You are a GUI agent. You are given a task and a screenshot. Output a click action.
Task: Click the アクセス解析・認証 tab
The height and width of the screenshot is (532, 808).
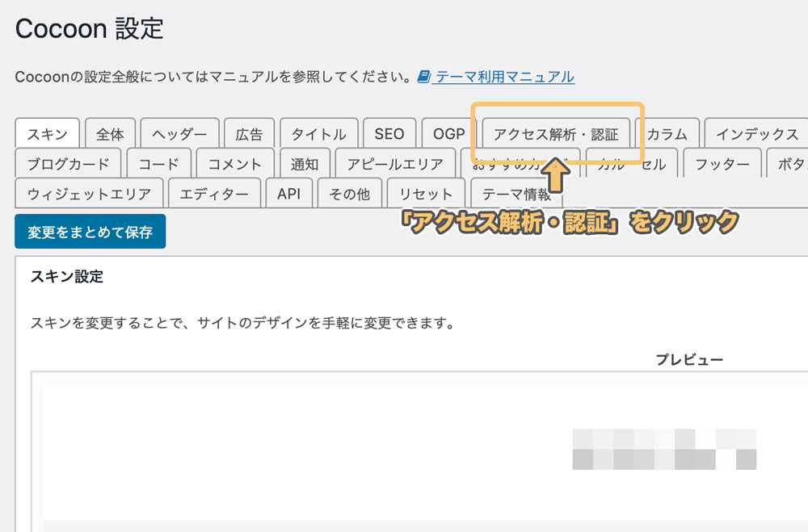tap(556, 133)
